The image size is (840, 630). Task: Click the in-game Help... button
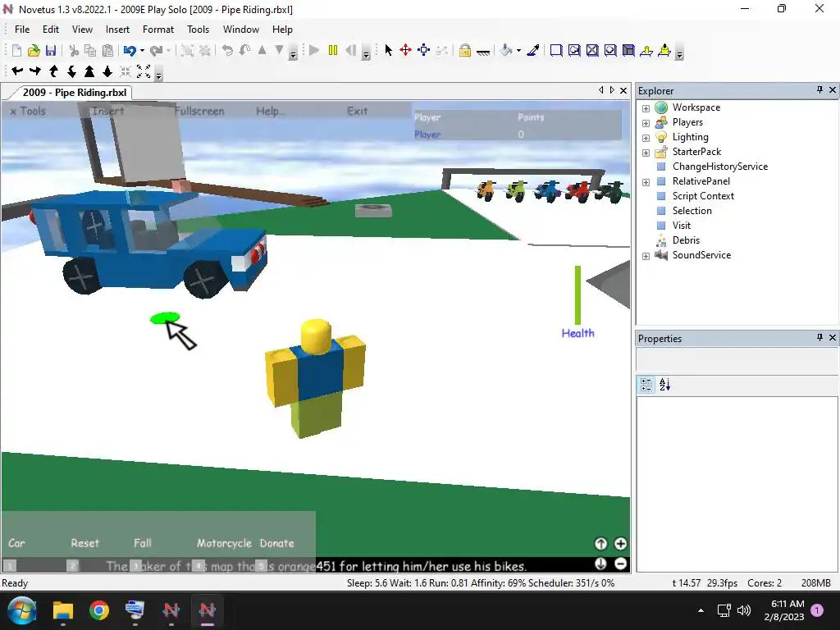(271, 111)
